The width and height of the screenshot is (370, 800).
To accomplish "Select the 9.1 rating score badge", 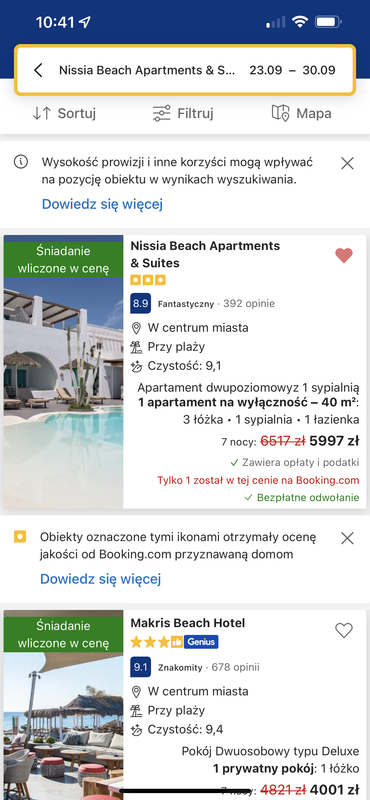I will pos(140,667).
